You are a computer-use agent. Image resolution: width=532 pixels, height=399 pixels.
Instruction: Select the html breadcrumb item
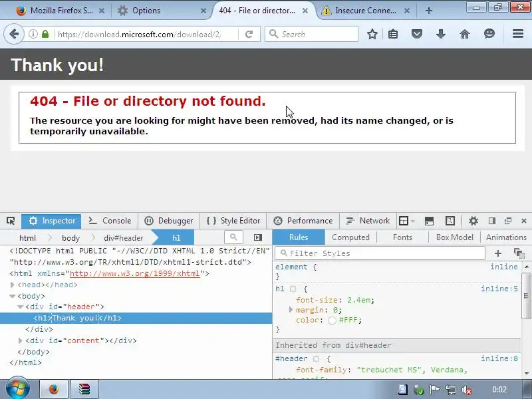[27, 238]
